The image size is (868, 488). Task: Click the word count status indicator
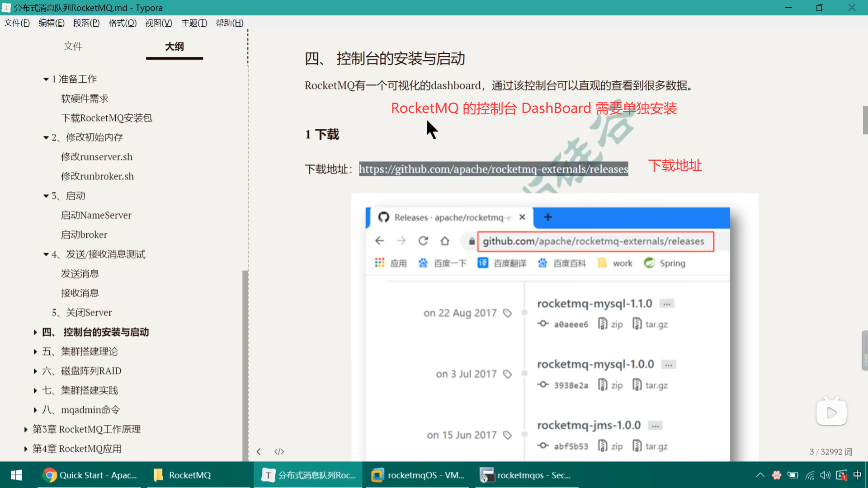[830, 451]
